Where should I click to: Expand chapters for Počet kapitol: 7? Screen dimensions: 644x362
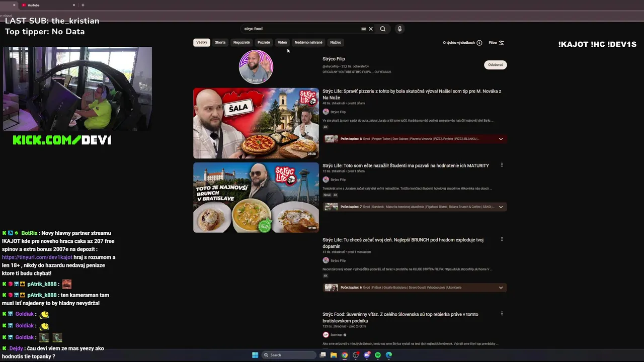501,207
